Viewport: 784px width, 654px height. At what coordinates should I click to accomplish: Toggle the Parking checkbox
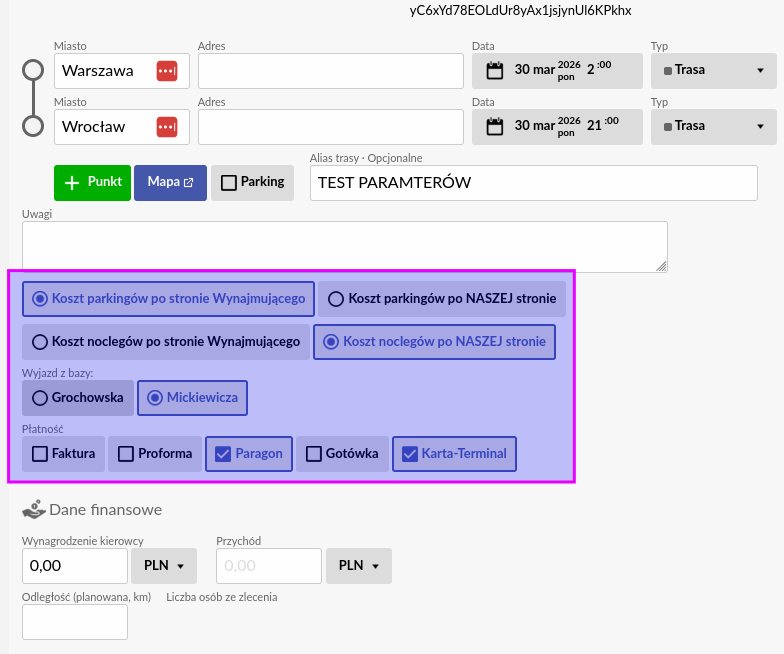click(x=252, y=183)
